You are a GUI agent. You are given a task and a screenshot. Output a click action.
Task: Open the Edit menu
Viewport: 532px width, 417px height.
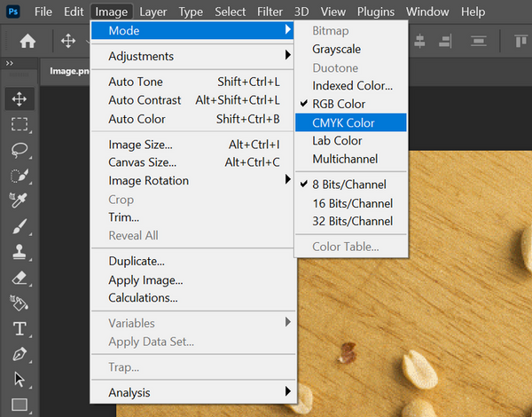pos(74,12)
